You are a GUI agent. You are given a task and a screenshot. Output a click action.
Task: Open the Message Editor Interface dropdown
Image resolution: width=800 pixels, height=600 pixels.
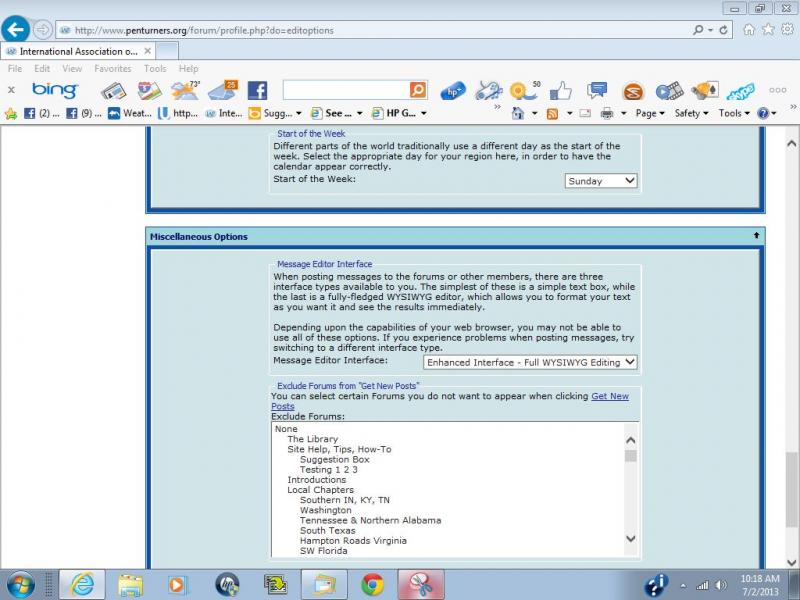530,363
